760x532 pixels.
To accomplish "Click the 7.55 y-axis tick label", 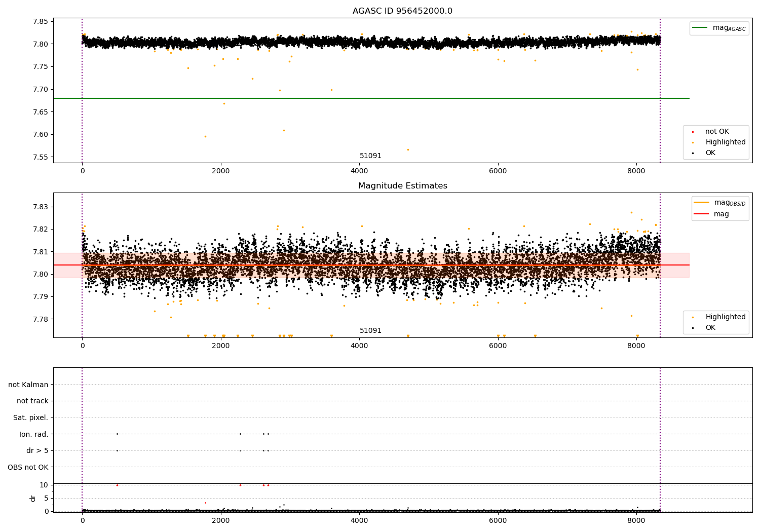I will coord(41,158).
